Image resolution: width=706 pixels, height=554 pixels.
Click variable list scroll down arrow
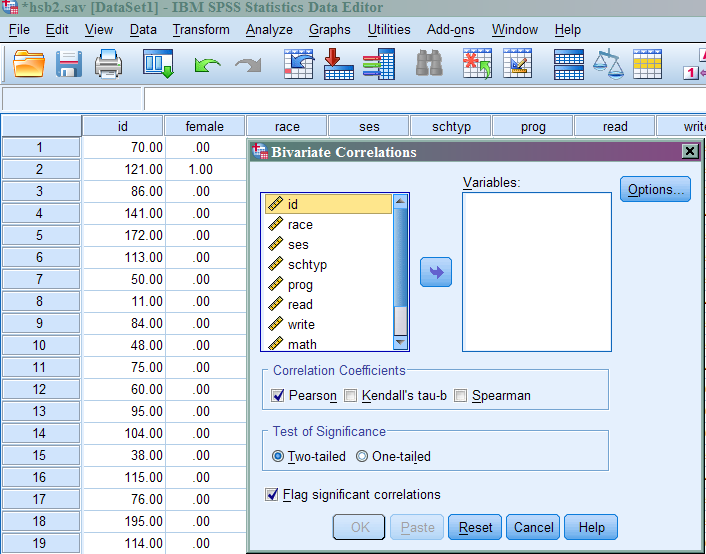point(400,343)
